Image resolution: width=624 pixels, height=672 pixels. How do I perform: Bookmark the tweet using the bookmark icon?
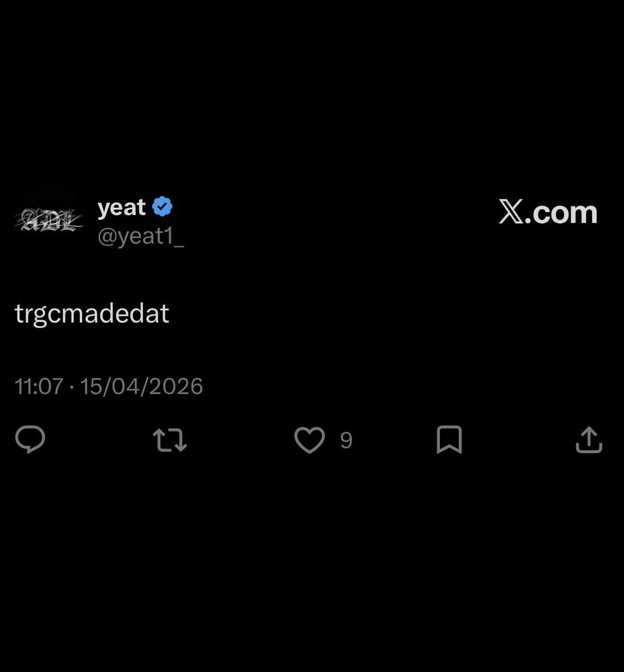pyautogui.click(x=449, y=440)
